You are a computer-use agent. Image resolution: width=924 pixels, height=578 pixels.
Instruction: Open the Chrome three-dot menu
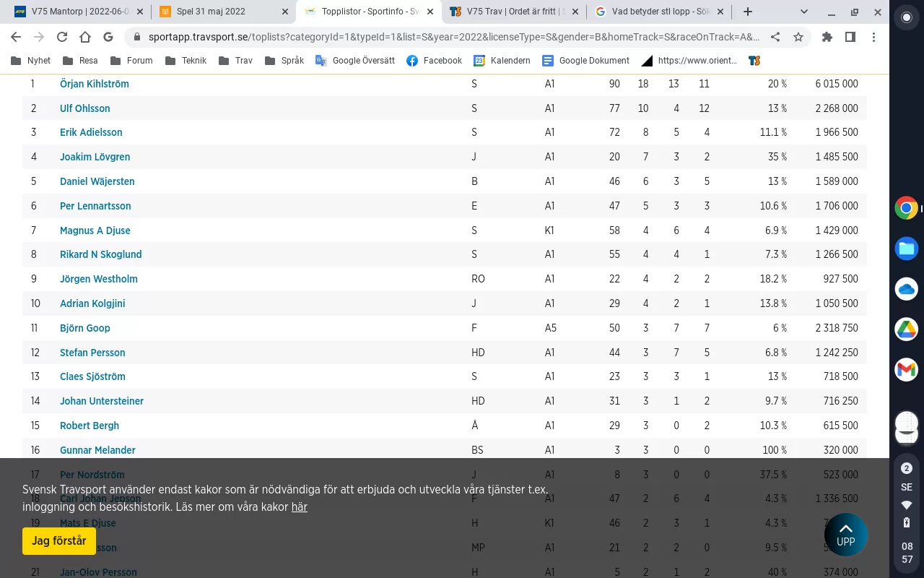point(873,38)
